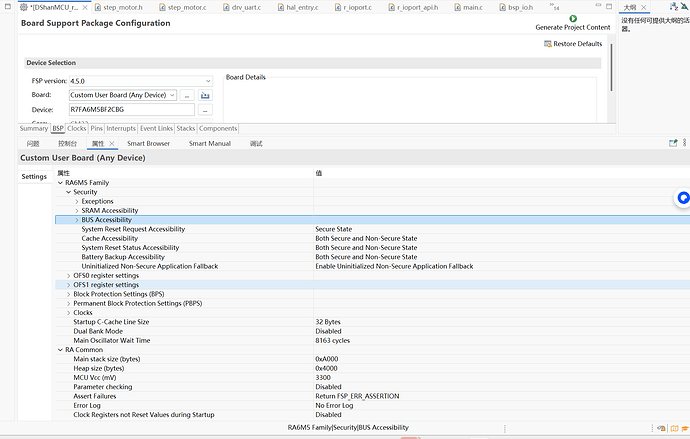Click the tip-of-the-day lightbulb status bar icon
The height and width of the screenshot is (439, 690).
click(x=661, y=428)
